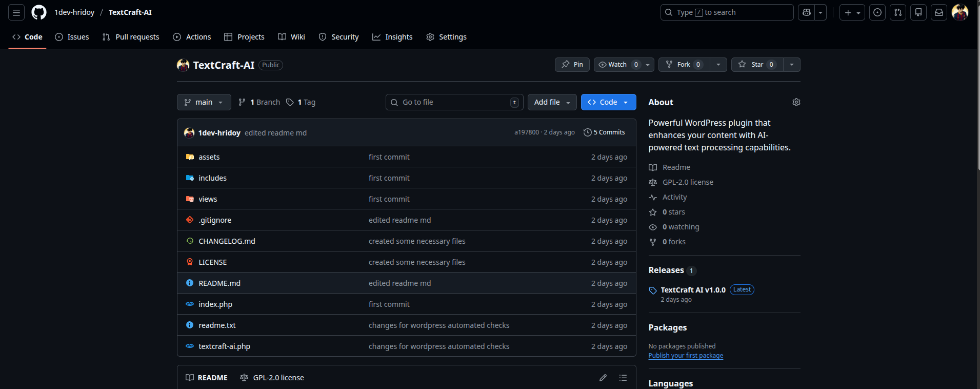Screen dimensions: 980x389
Task: Open the issues shortcut icon in header
Action: click(x=877, y=12)
